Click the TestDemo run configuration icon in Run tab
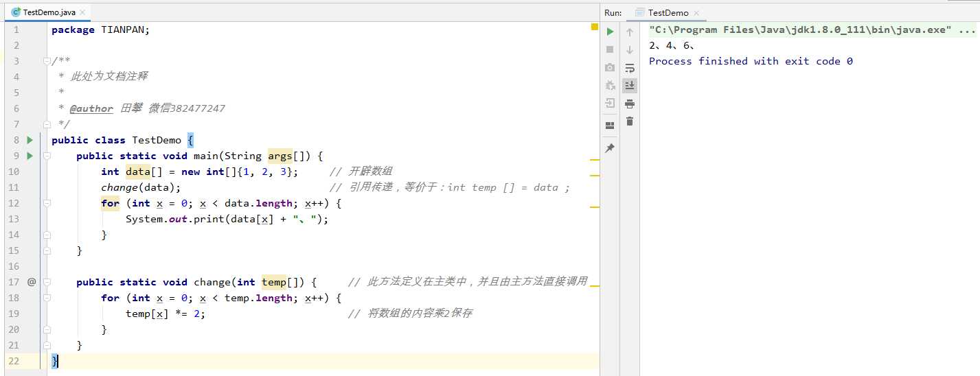 coord(640,12)
